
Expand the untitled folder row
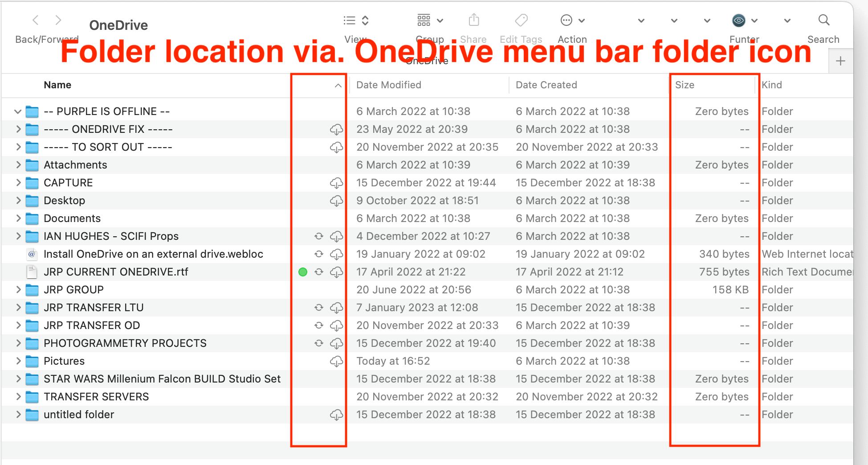pyautogui.click(x=18, y=415)
